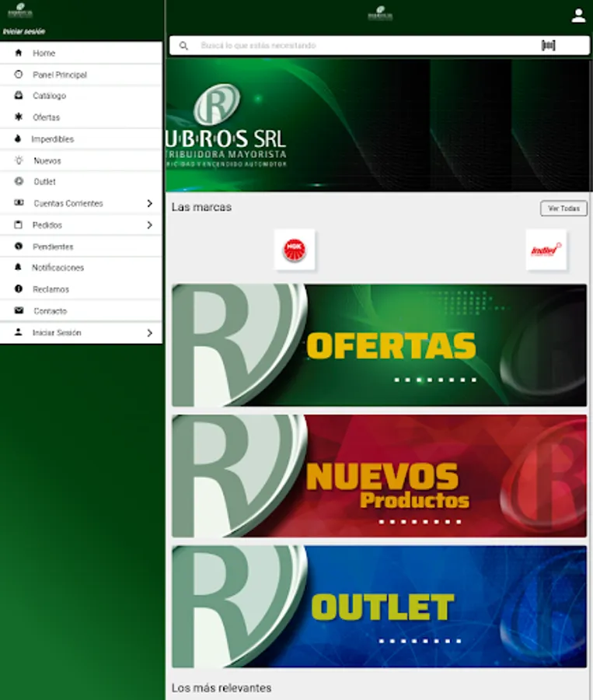This screenshot has height=700, width=593.
Task: Click the star icon beside Ofertas
Action: pyautogui.click(x=19, y=117)
